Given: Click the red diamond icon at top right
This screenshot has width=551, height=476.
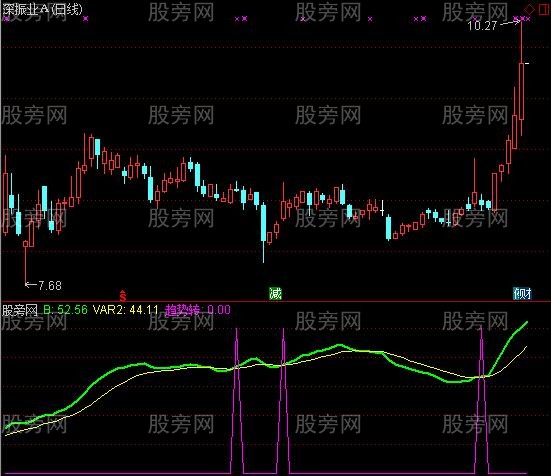Looking at the screenshot, I should pyautogui.click(x=529, y=9).
